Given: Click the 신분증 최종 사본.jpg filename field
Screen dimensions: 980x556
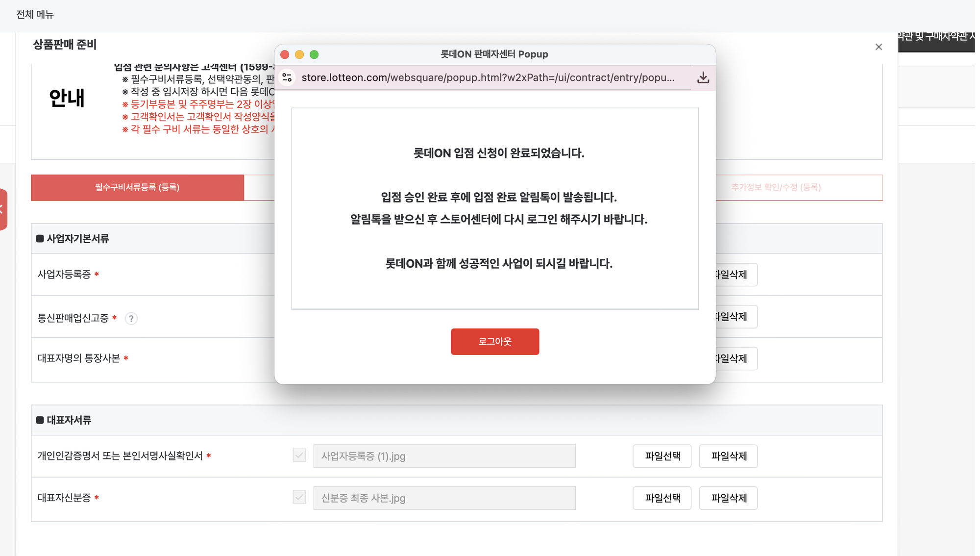Looking at the screenshot, I should 444,498.
